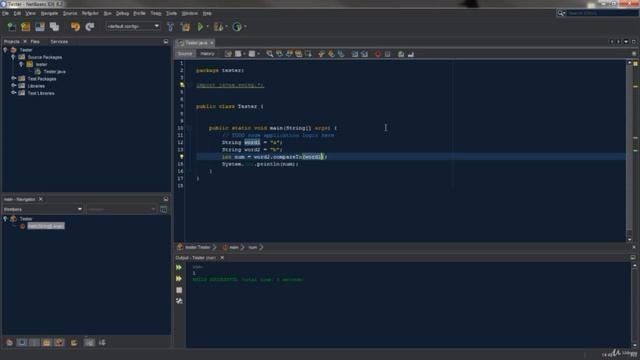Collapse the tester package node
The width and height of the screenshot is (640, 360).
tap(21, 64)
